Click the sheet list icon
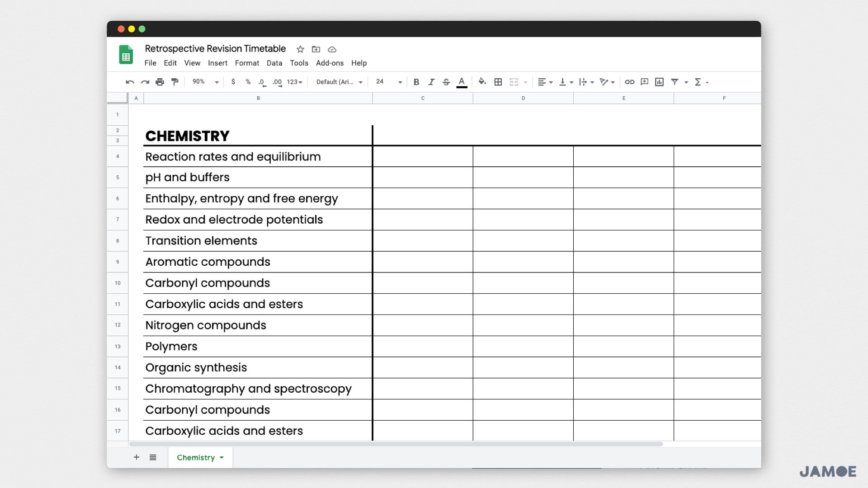Screen dimensions: 868x488 pyautogui.click(x=153, y=457)
